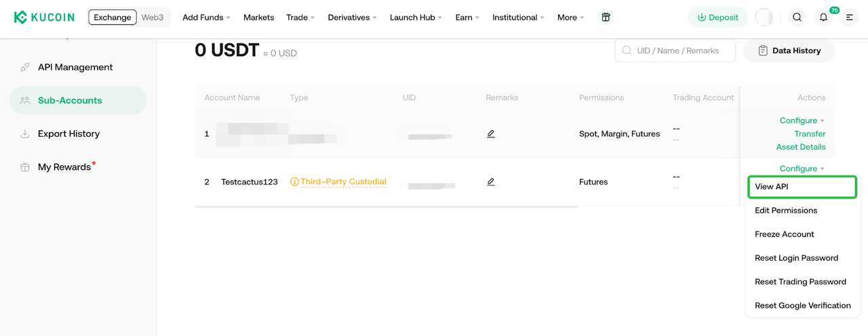The height and width of the screenshot is (336, 868).
Task: Expand the Add Funds dropdown
Action: click(206, 17)
